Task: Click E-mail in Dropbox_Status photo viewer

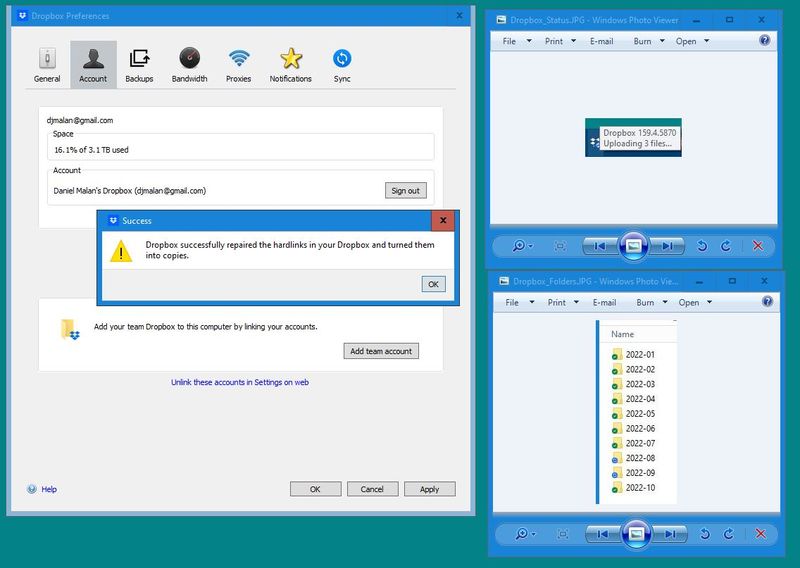Action: click(602, 41)
